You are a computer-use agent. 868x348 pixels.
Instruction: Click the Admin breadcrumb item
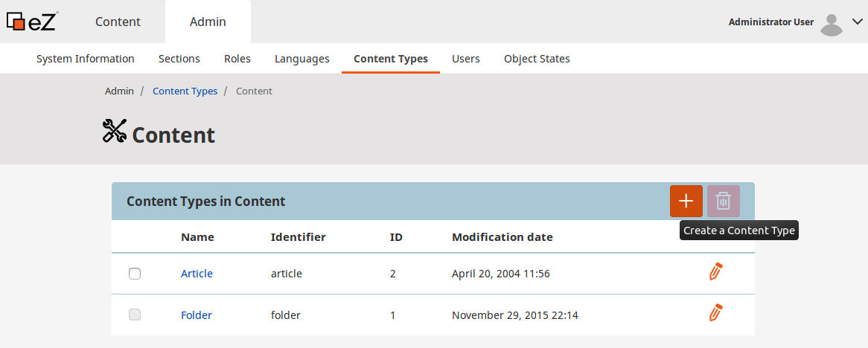click(120, 91)
